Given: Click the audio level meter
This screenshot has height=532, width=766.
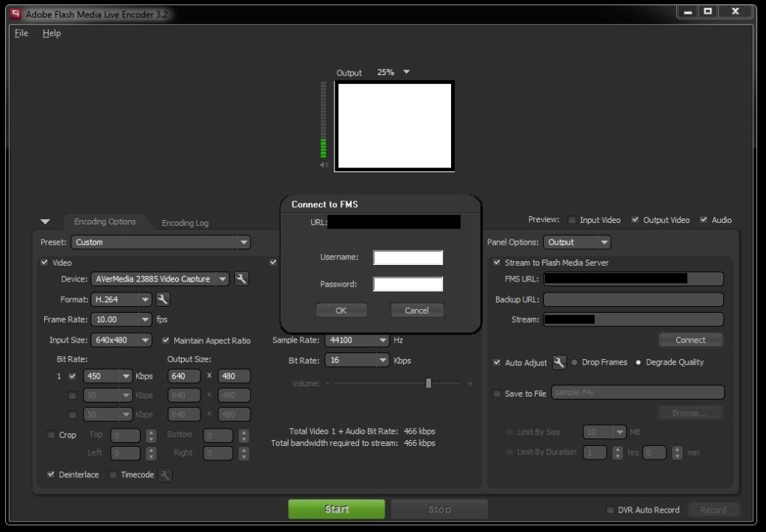Looking at the screenshot, I should click(x=323, y=120).
